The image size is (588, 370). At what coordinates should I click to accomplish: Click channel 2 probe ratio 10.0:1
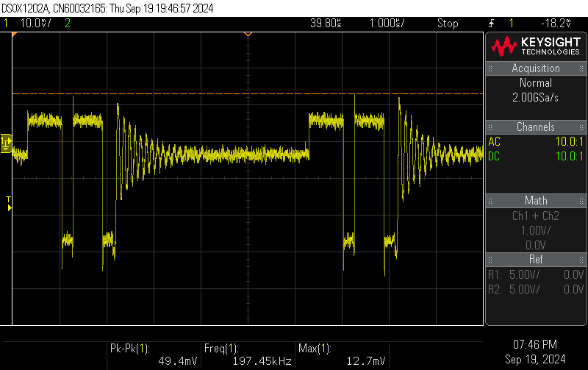pos(569,156)
